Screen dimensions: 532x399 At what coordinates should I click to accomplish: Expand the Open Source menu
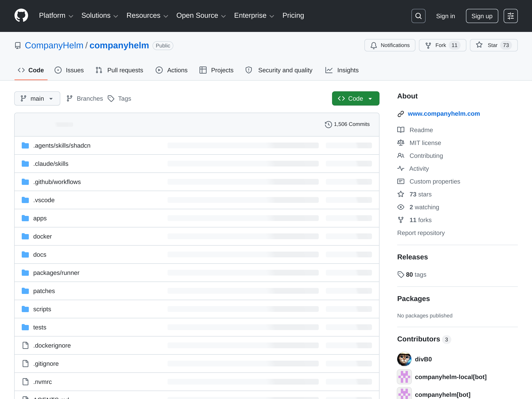[201, 16]
